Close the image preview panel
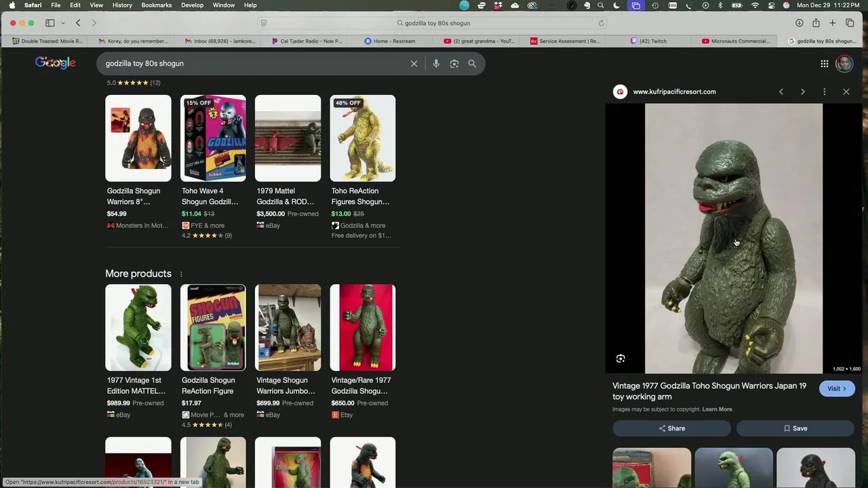This screenshot has width=868, height=488. [x=846, y=91]
